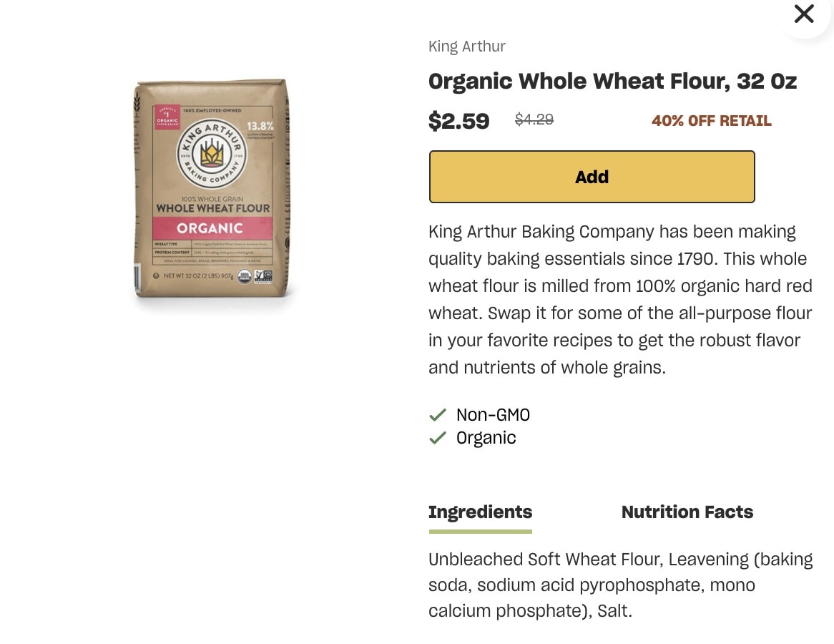Click the #1 organic badge on bag

pyautogui.click(x=167, y=117)
